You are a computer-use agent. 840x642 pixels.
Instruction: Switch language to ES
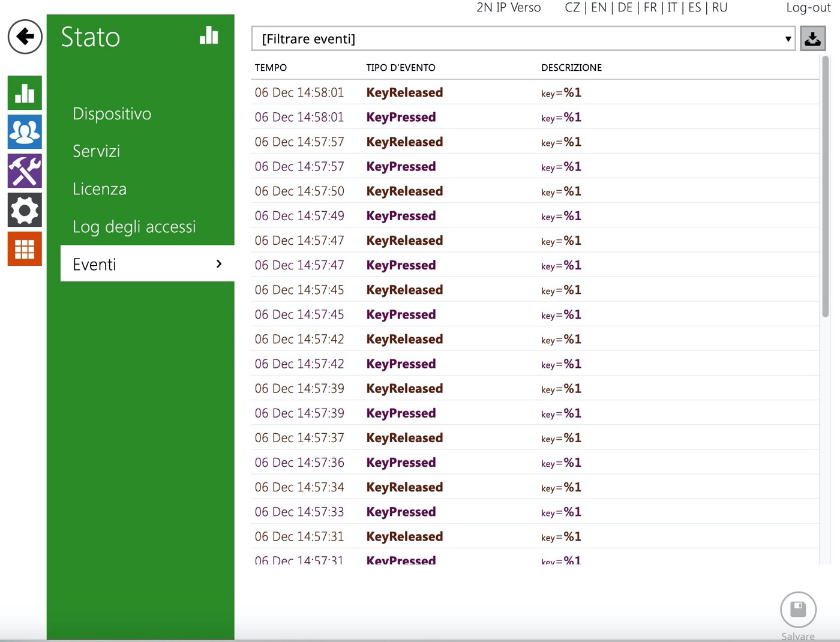tap(695, 8)
